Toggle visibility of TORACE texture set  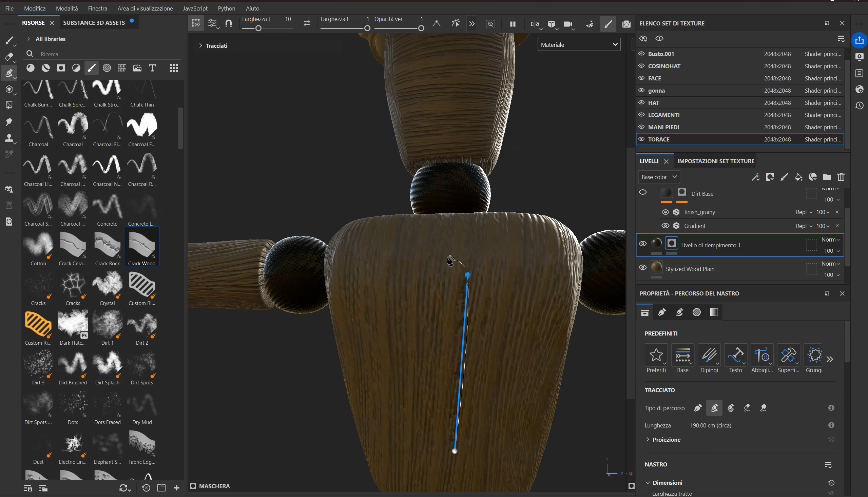point(641,139)
